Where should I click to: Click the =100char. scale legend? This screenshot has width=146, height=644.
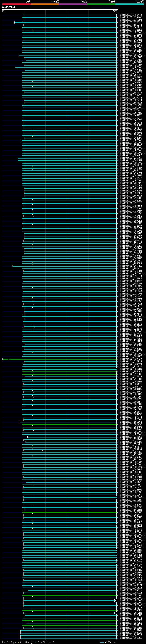pos(108,642)
